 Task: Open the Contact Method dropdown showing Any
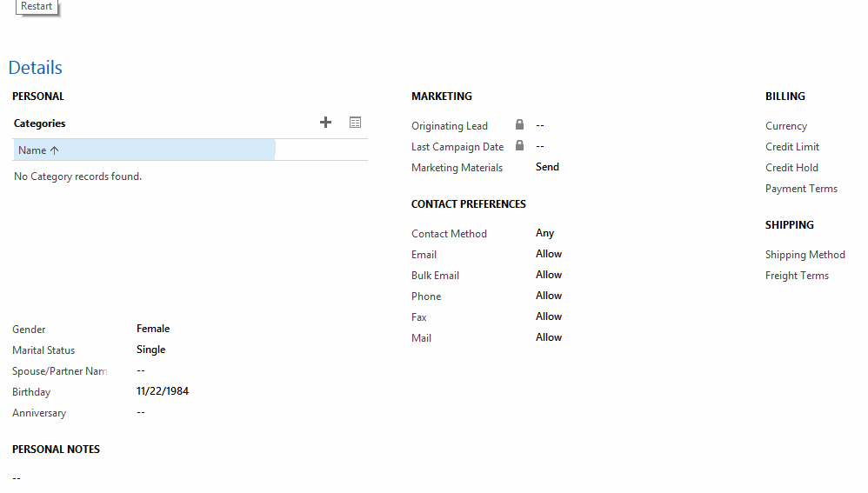pyautogui.click(x=544, y=233)
